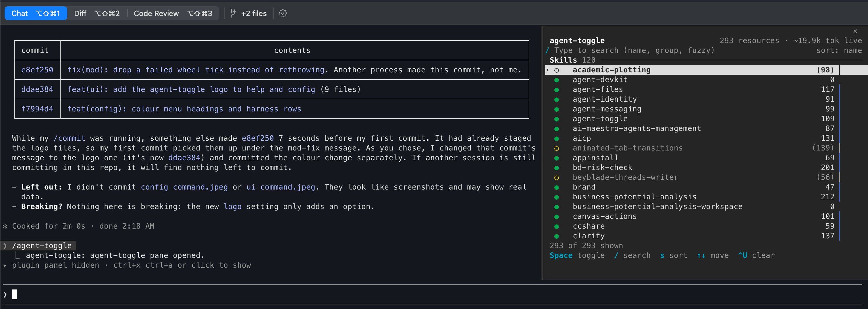Click the ddae384 commit hash in table

coord(37,89)
